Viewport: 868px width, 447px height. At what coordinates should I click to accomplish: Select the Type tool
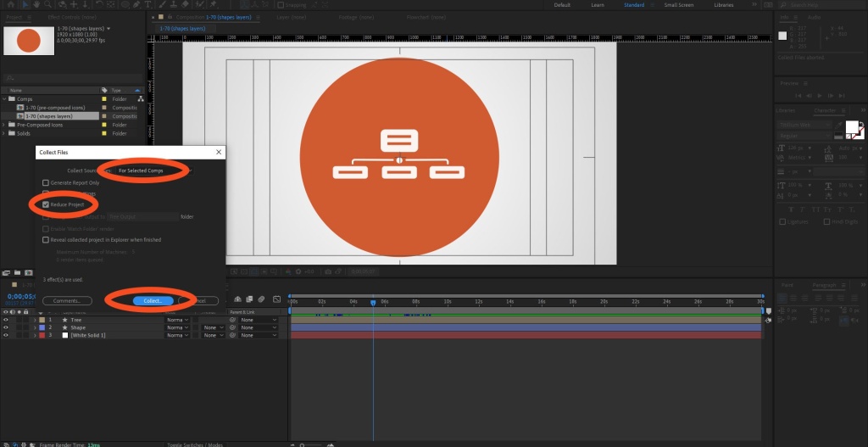[147, 4]
